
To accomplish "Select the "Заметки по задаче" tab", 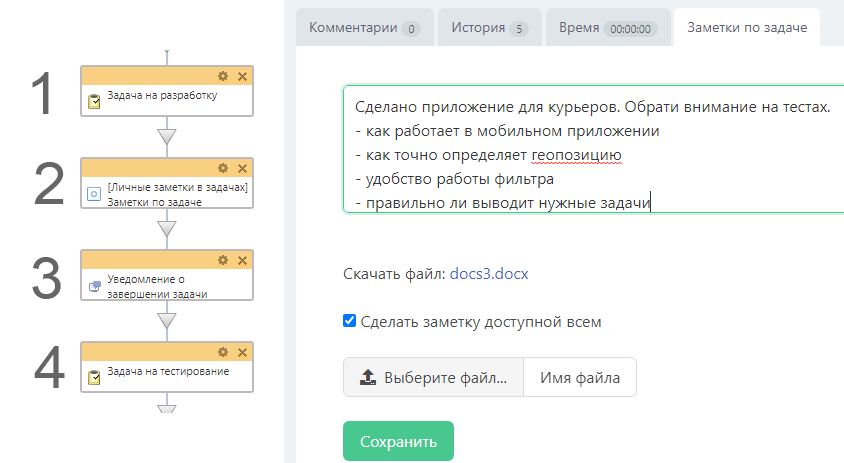I will pos(747,27).
